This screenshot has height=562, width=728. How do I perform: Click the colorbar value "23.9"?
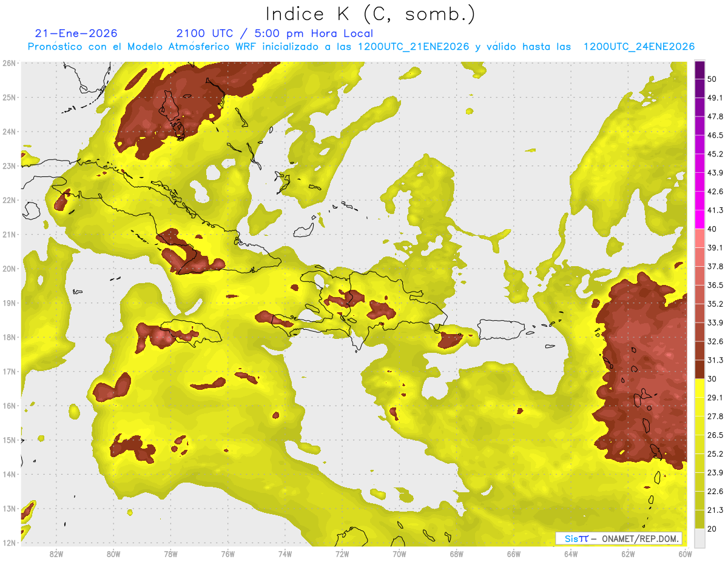[x=715, y=472]
